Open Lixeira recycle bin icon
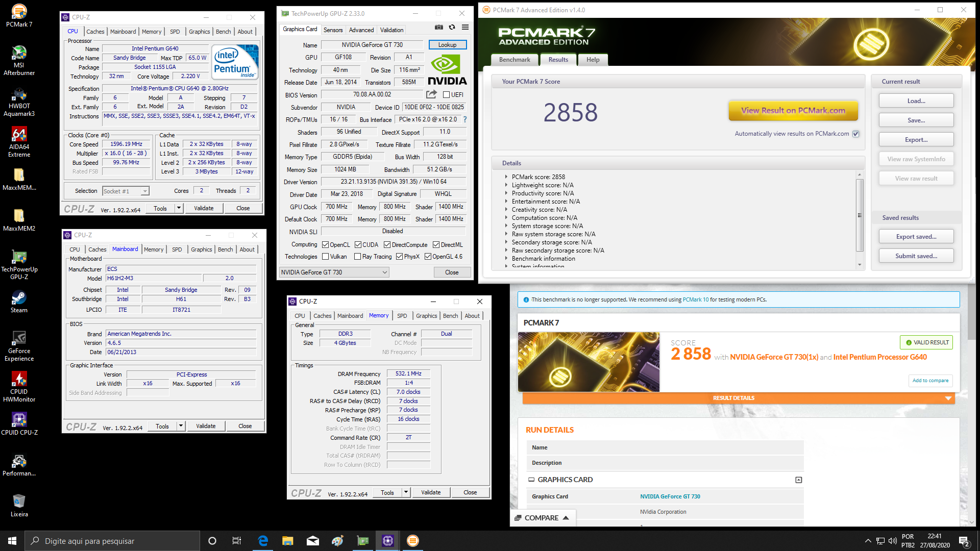980x551 pixels. click(19, 505)
